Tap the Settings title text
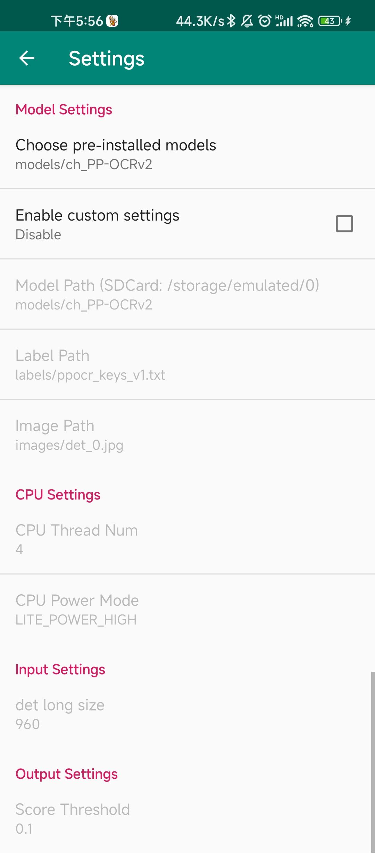Viewport: 375px width, 868px height. click(x=107, y=58)
